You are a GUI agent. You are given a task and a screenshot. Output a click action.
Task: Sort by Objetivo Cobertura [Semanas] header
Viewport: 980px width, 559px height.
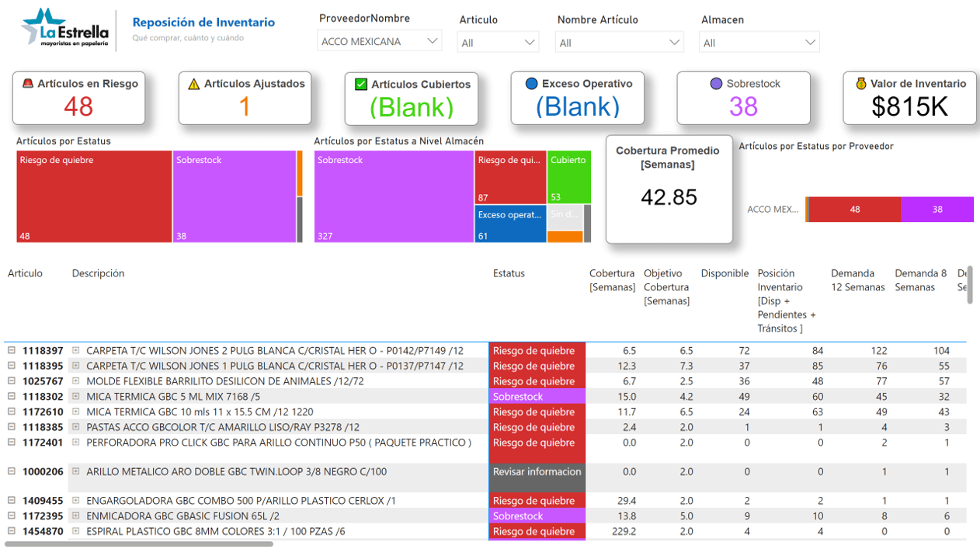666,287
